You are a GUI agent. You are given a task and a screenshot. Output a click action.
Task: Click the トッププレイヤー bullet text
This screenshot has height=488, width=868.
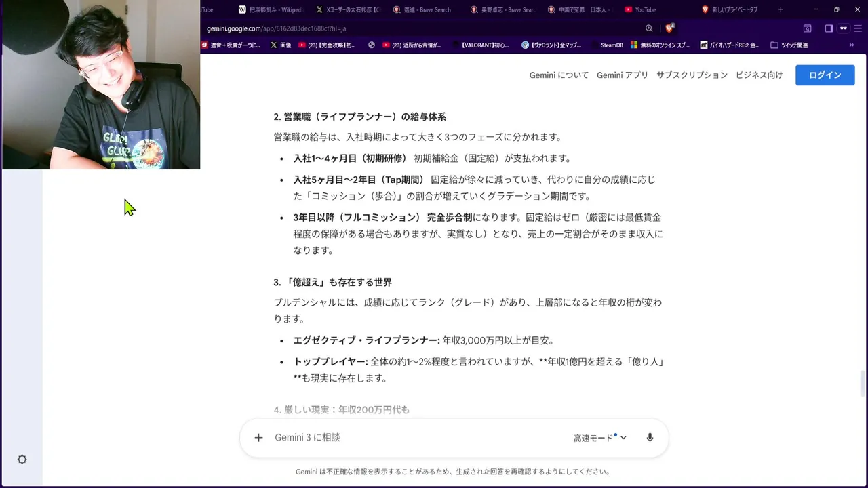[x=478, y=370]
